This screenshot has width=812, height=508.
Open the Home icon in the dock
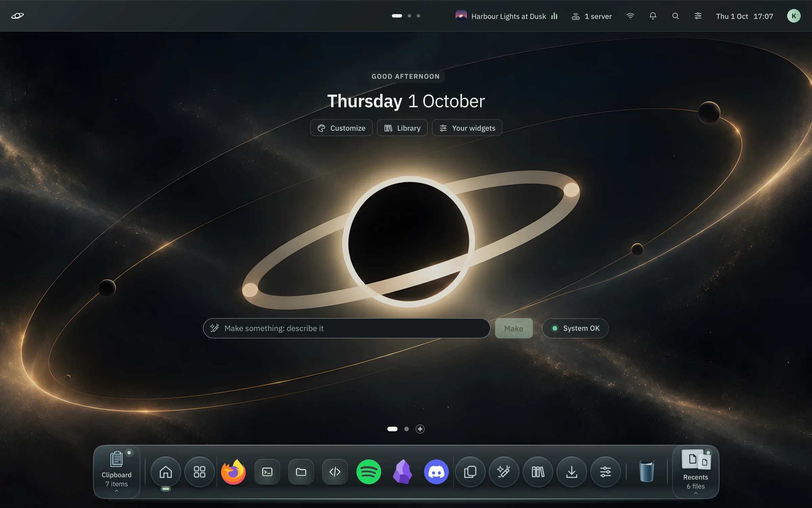pos(165,471)
